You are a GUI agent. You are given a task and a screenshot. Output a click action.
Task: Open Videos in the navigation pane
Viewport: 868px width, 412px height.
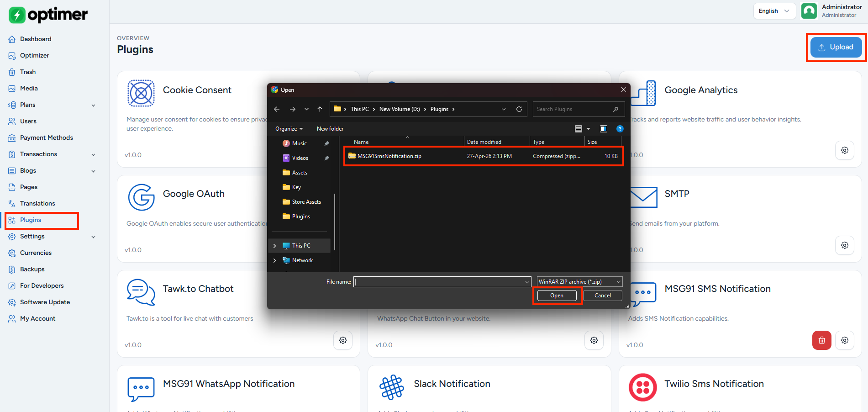click(300, 158)
